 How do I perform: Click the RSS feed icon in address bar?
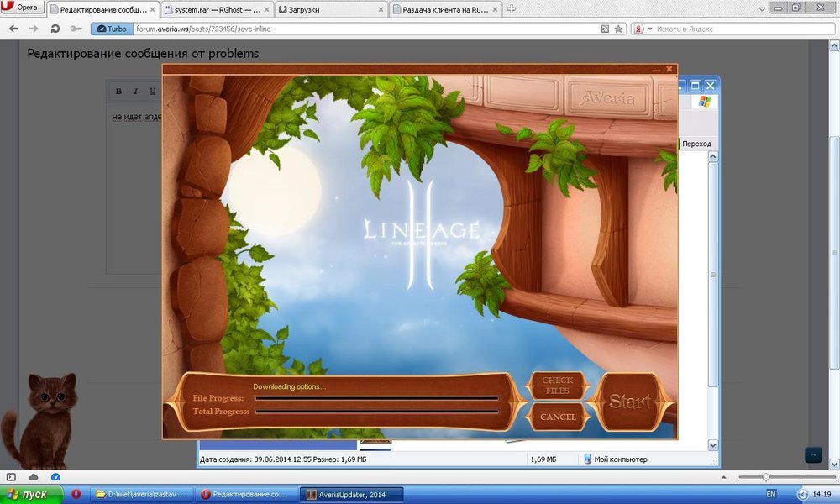pyautogui.click(x=605, y=29)
